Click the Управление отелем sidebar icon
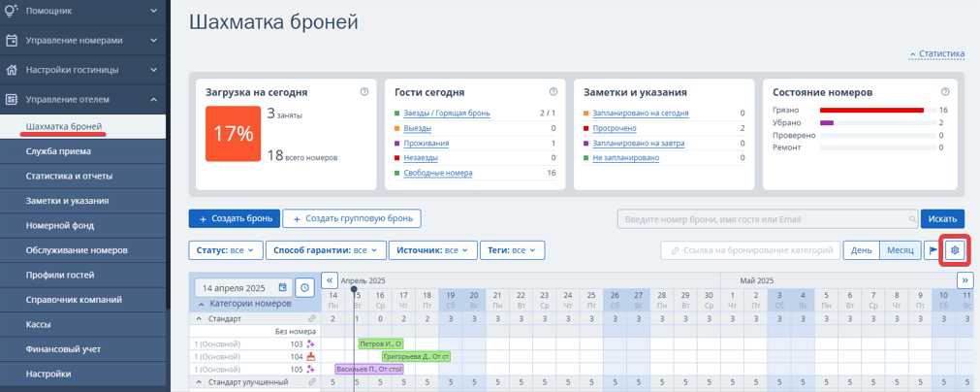Screen dimensions: 980x392 [x=11, y=99]
